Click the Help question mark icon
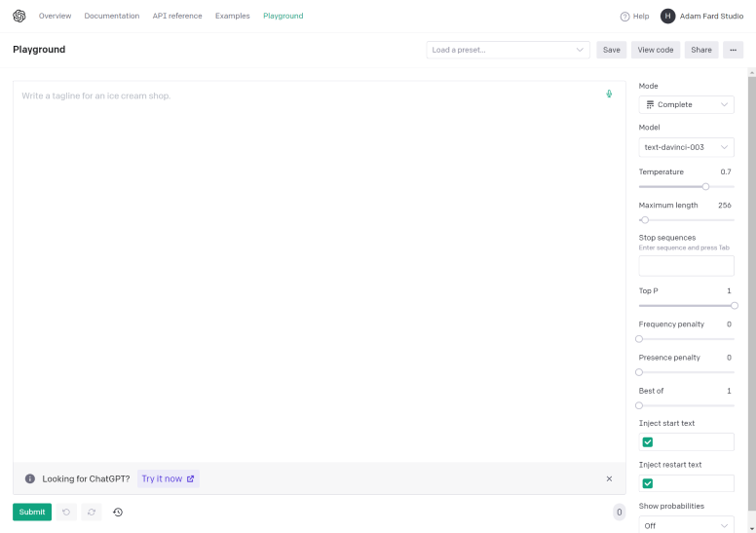The image size is (756, 533). click(624, 17)
